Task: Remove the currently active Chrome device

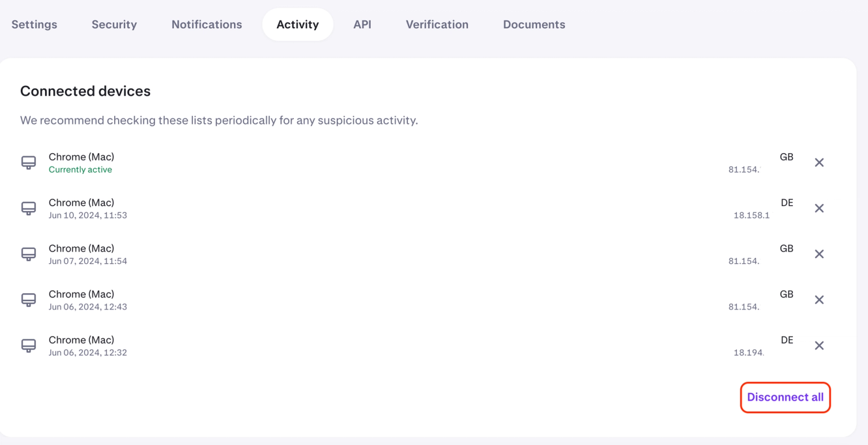Action: (x=819, y=163)
